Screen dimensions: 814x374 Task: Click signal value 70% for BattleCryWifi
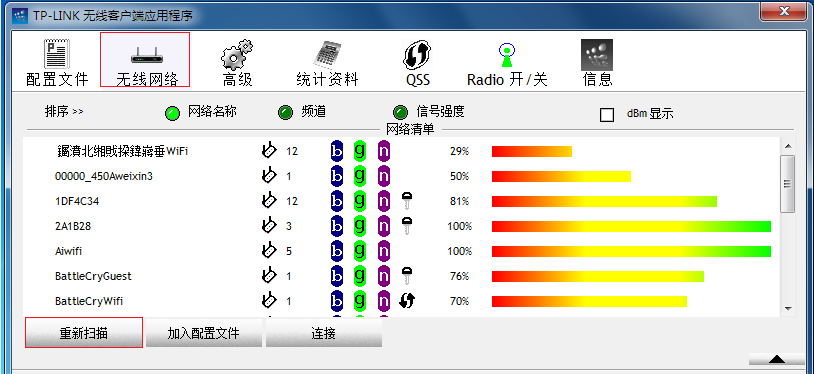(459, 301)
